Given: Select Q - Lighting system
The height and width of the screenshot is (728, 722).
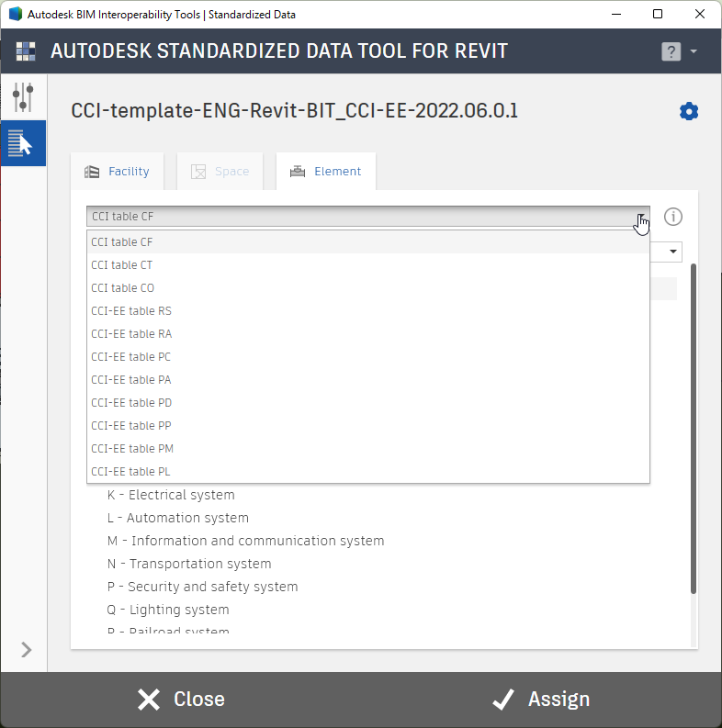Looking at the screenshot, I should (x=168, y=610).
